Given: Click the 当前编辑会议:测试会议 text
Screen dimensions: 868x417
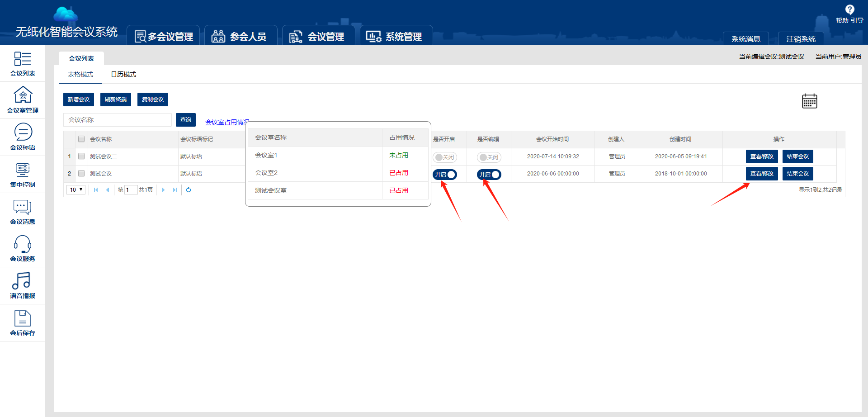Looking at the screenshot, I should click(x=771, y=57).
